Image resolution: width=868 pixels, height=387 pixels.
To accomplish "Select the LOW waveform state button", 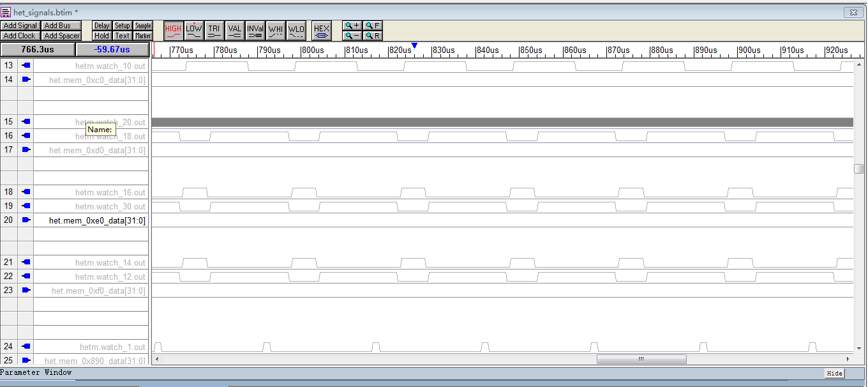I will [194, 31].
